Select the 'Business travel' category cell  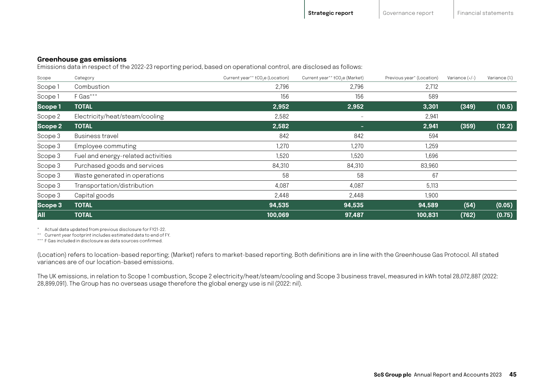pos(96,136)
